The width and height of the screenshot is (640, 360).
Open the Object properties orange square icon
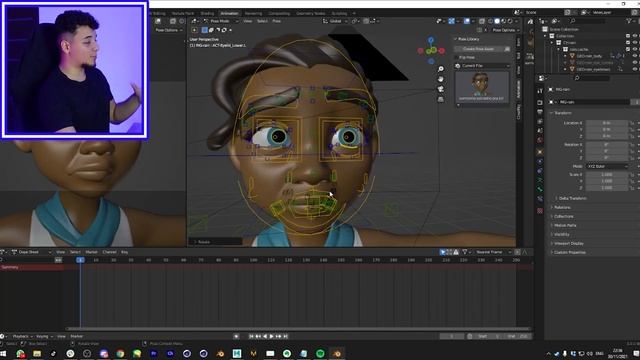pos(540,152)
